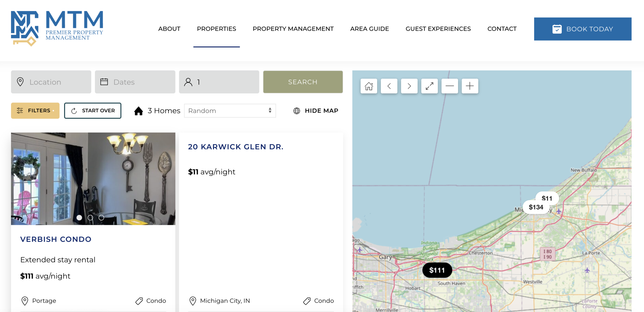Open the Filters panel via the sliders icon

click(x=20, y=110)
